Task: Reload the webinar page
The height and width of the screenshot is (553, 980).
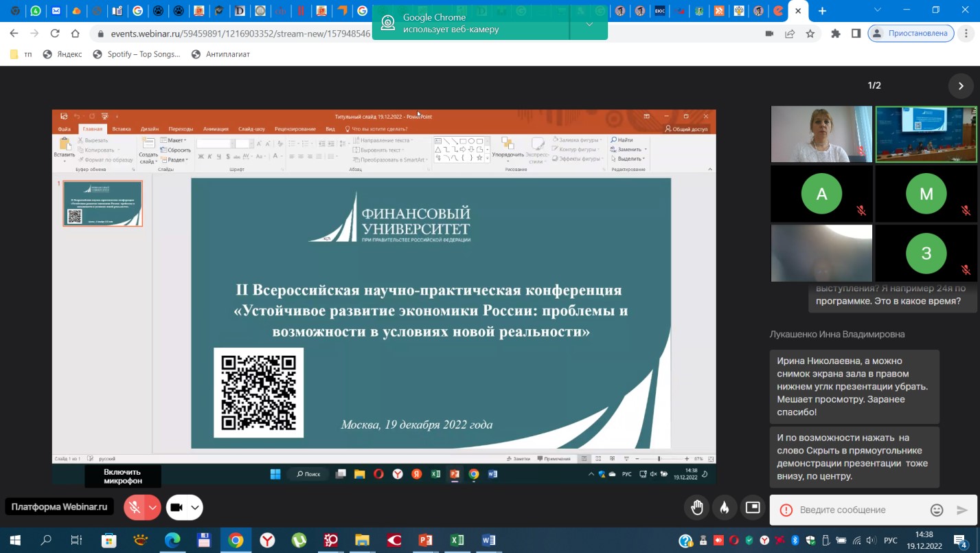Action: (55, 33)
